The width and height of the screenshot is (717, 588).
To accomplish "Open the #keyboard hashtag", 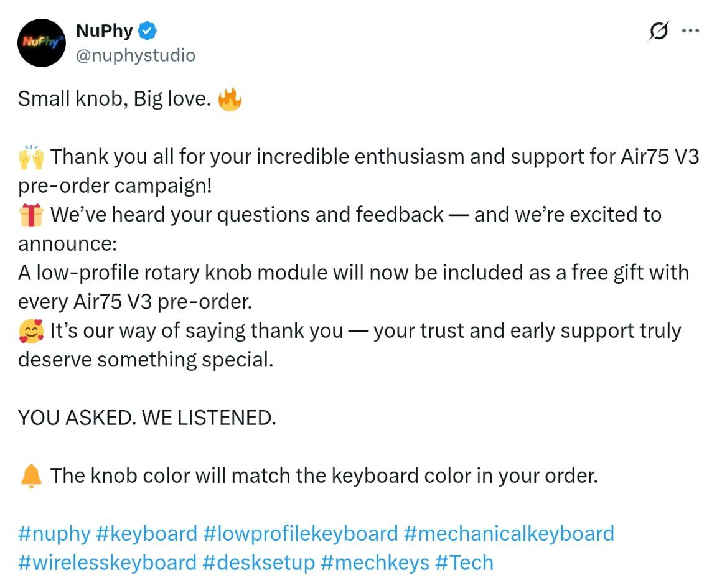I will (x=146, y=533).
